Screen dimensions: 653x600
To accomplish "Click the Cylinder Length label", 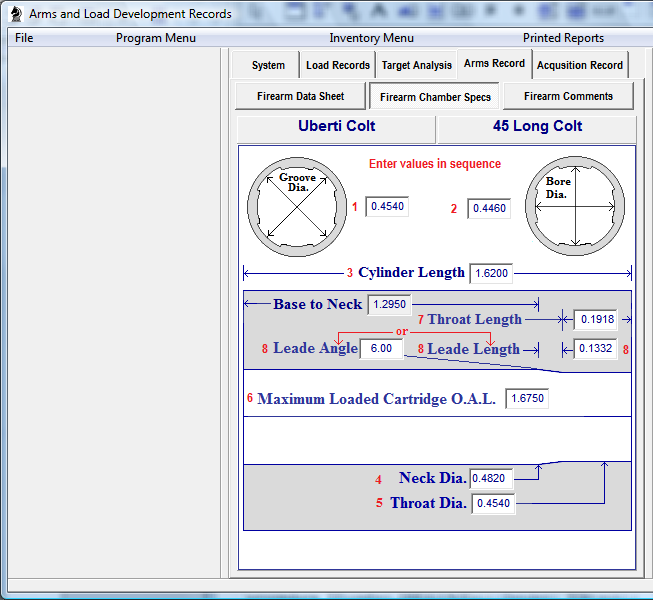I will click(x=411, y=272).
